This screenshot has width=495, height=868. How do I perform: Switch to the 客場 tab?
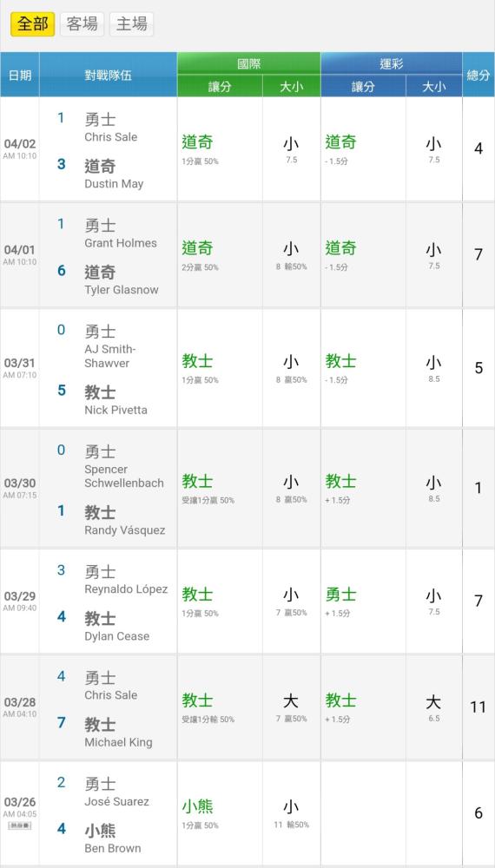tap(82, 23)
